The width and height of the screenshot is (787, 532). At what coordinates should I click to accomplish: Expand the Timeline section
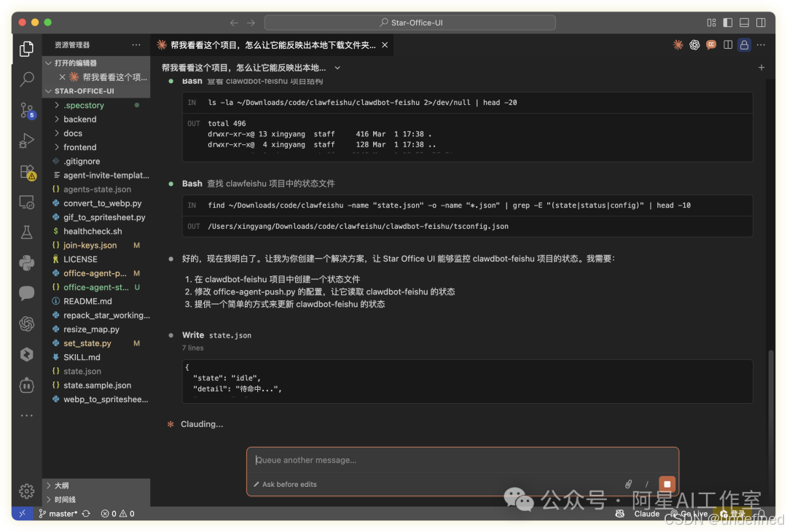coord(96,499)
